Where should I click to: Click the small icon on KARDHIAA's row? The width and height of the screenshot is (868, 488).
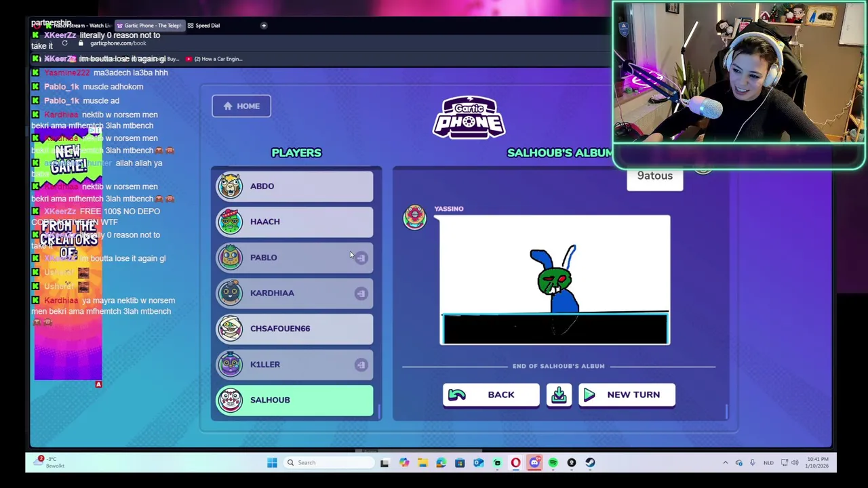point(361,293)
